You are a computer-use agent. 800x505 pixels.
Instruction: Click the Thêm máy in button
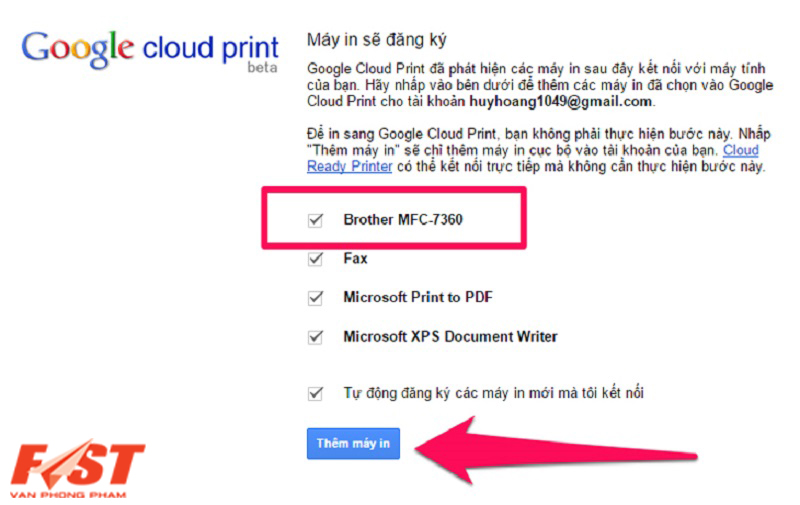click(x=353, y=444)
